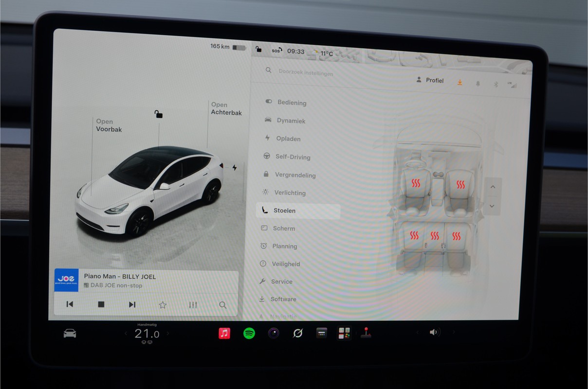The width and height of the screenshot is (588, 389).
Task: Tap the 09:33 clock
Action: (x=296, y=51)
